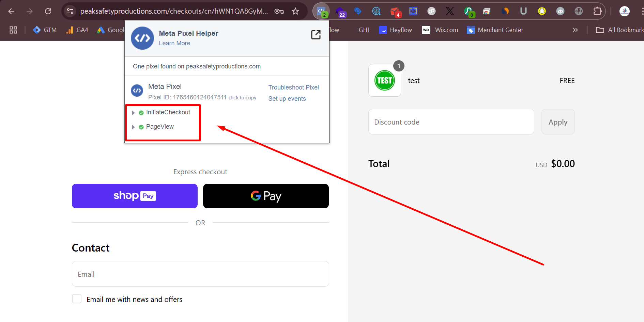Pay with the Shop Pay button
The width and height of the screenshot is (644, 322).
tap(135, 196)
